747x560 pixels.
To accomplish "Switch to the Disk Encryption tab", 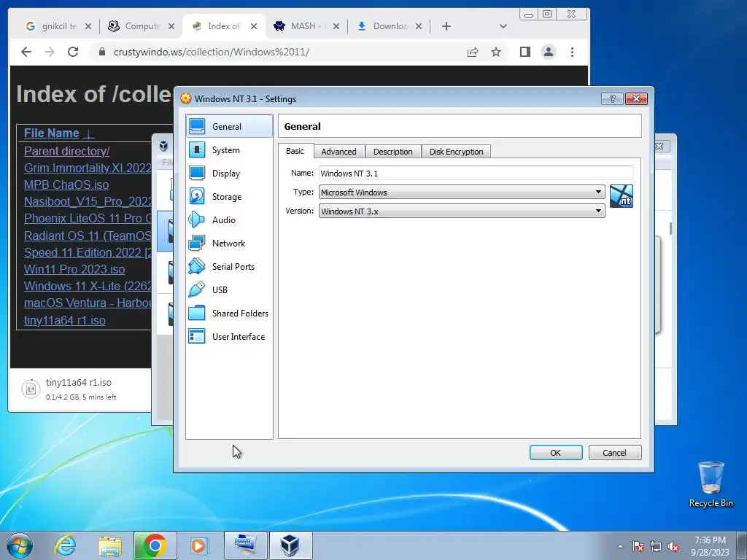I will [457, 152].
